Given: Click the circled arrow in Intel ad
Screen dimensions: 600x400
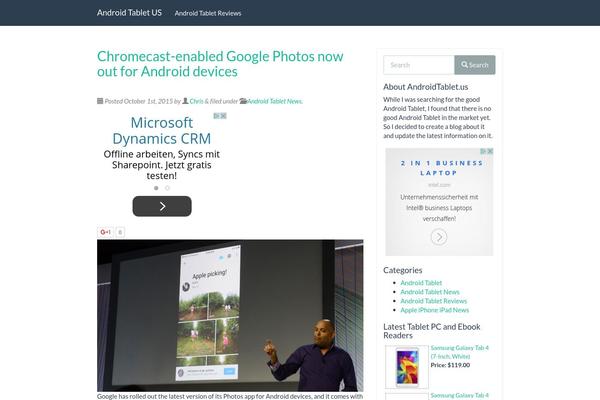Looking at the screenshot, I should [439, 237].
